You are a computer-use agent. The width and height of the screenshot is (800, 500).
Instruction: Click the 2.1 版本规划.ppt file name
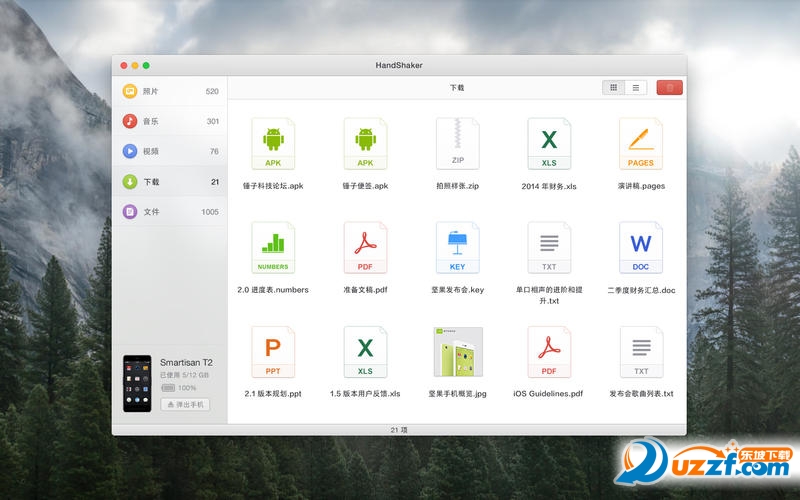(x=273, y=394)
